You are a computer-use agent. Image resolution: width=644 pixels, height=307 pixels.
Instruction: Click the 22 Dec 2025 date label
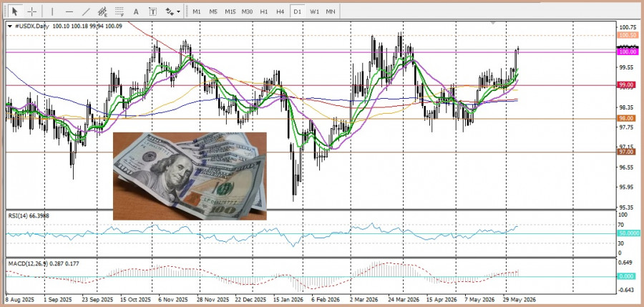[x=251, y=299]
